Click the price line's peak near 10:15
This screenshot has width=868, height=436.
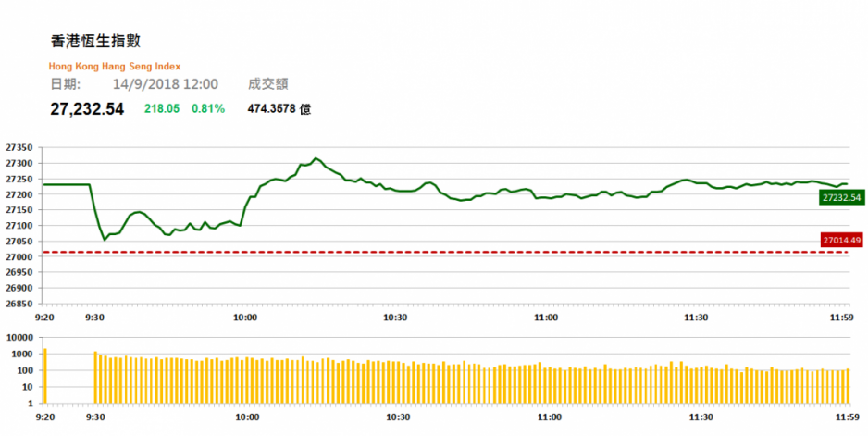click(316, 158)
